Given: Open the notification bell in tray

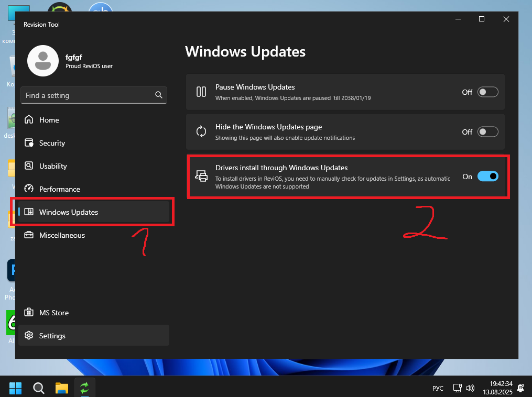Looking at the screenshot, I should (x=520, y=388).
